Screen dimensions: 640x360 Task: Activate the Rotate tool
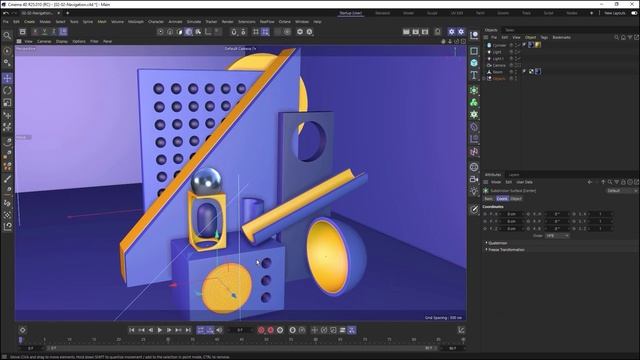pos(7,90)
